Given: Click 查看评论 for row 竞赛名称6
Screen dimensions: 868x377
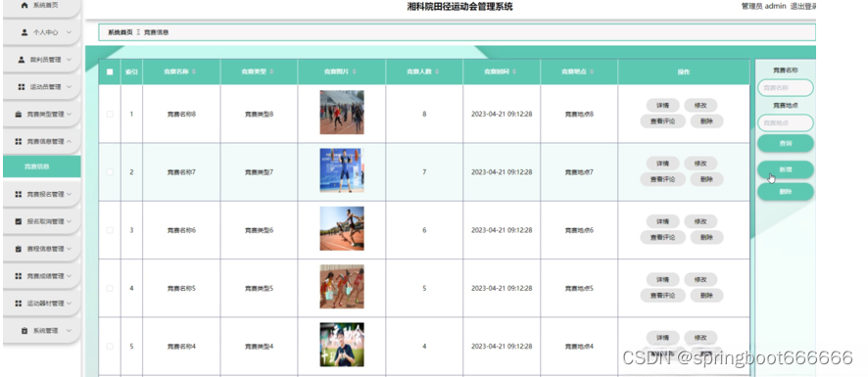Looking at the screenshot, I should click(662, 238).
